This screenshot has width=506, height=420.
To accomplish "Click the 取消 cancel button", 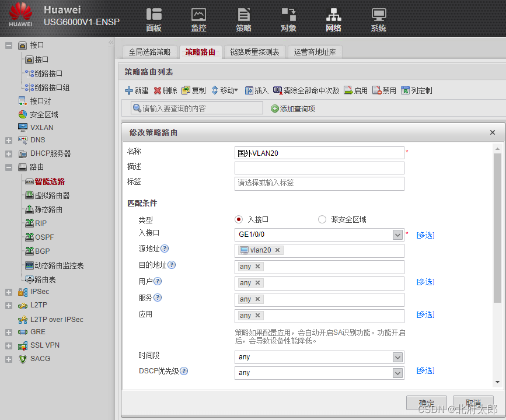I will tap(473, 403).
